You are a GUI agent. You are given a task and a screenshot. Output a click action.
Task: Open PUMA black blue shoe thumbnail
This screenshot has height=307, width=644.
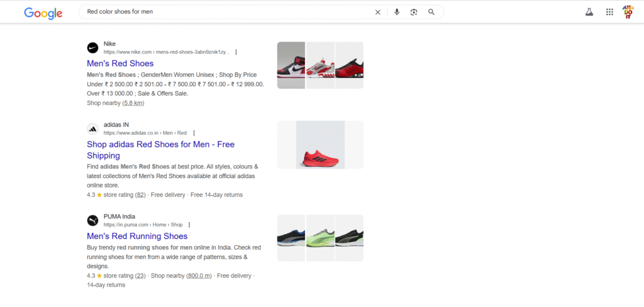click(291, 238)
